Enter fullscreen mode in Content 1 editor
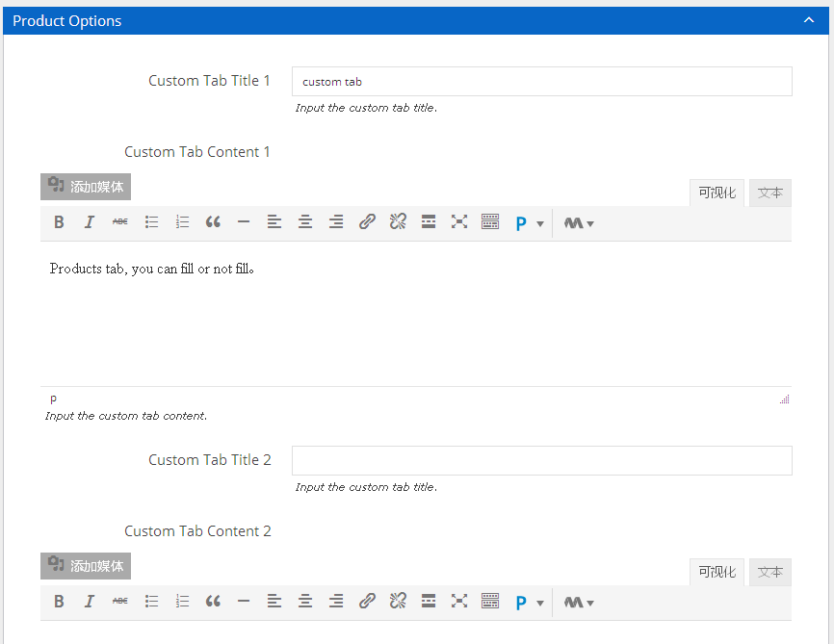 (x=459, y=222)
